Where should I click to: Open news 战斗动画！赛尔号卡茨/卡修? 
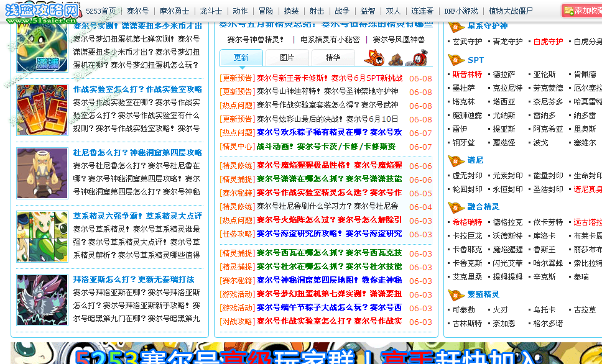click(x=326, y=147)
